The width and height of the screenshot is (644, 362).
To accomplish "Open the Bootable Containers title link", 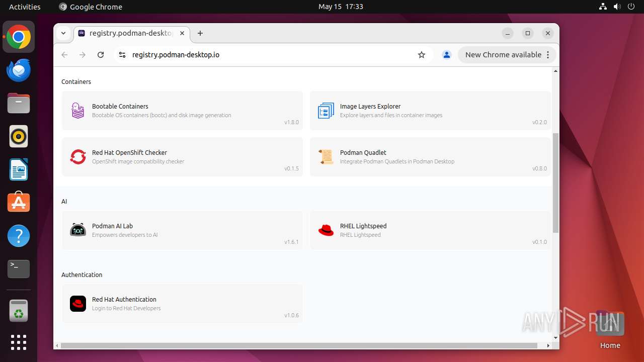I will click(120, 106).
